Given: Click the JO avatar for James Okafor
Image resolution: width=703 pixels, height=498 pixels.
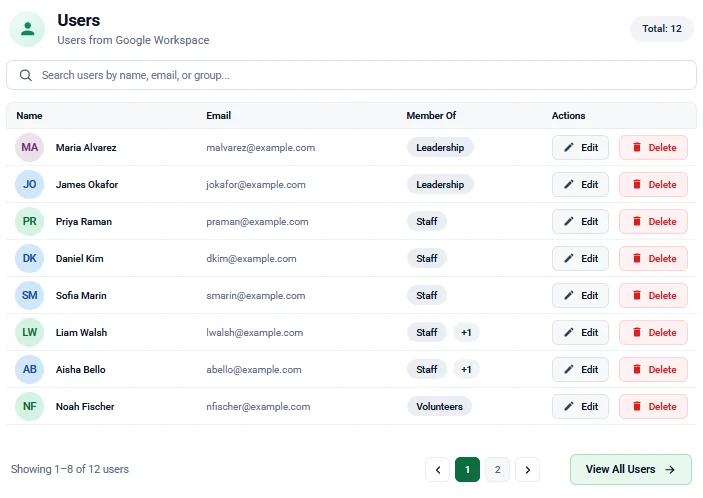Looking at the screenshot, I should point(30,184).
